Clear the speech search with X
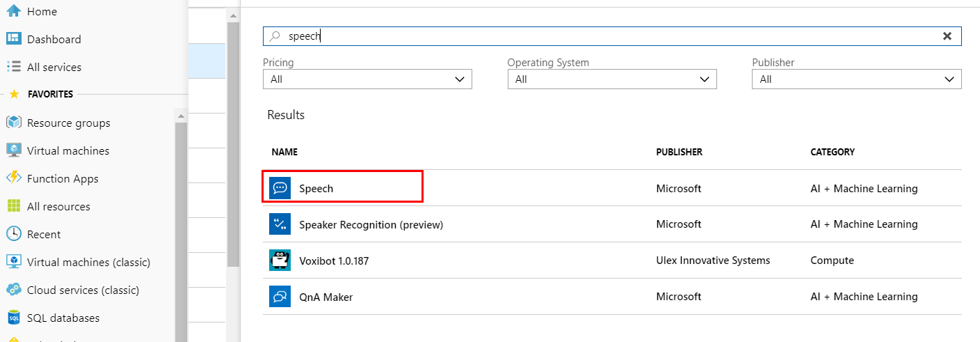This screenshot has width=980, height=342. pyautogui.click(x=947, y=36)
